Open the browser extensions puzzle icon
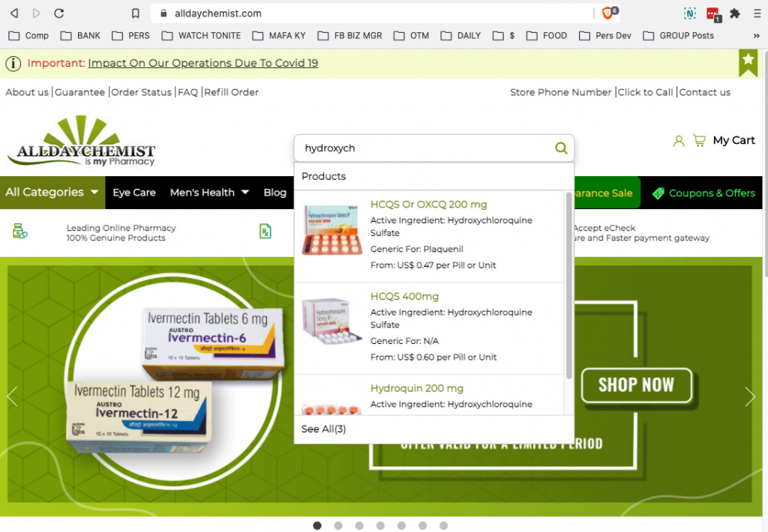768x532 pixels. coord(735,13)
